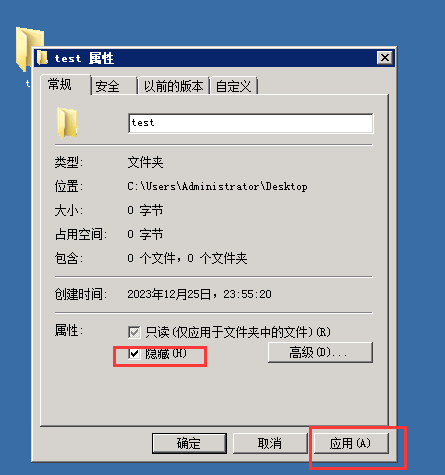Uncheck the 隐藏(H) checkbox
The height and width of the screenshot is (475, 445).
coord(134,354)
